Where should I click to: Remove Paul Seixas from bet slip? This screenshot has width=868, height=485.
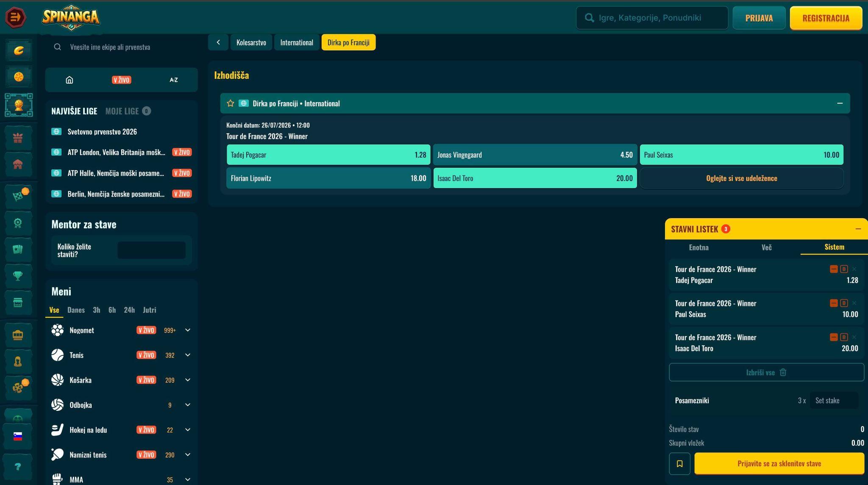854,303
